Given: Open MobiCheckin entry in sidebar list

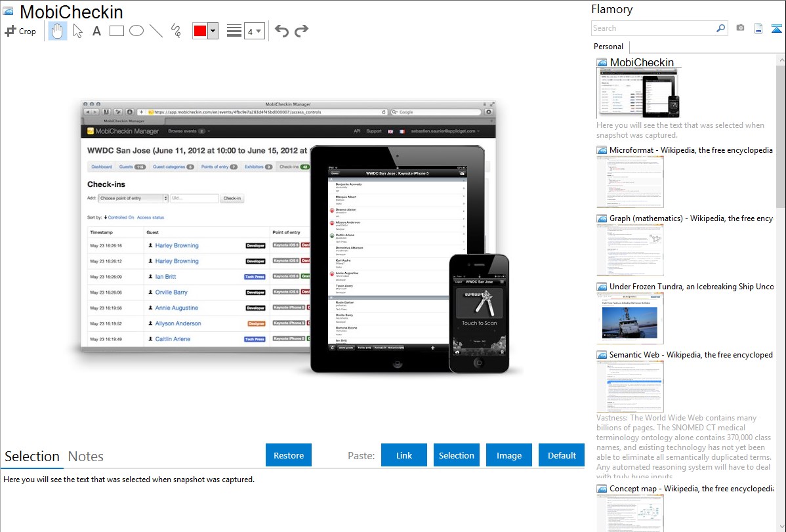Looking at the screenshot, I should 642,63.
